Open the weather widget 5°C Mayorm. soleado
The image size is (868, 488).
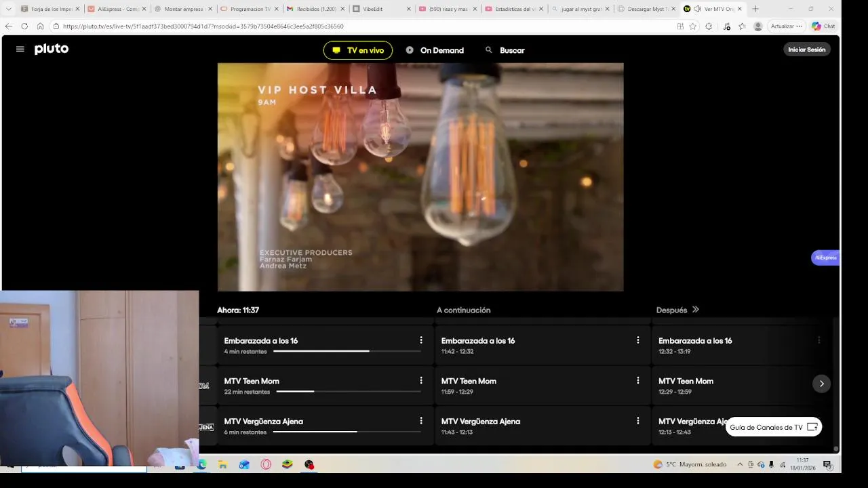pyautogui.click(x=690, y=464)
